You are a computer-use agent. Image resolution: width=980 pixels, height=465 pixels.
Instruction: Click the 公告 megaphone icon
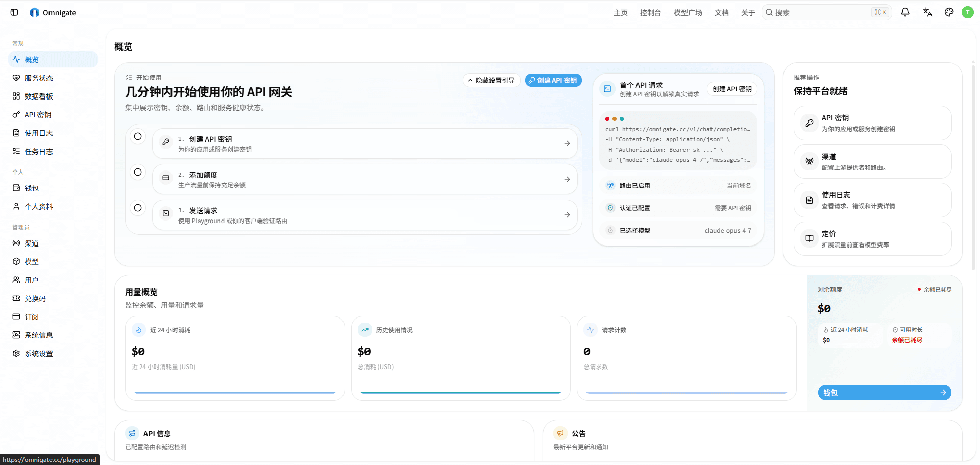pyautogui.click(x=560, y=433)
